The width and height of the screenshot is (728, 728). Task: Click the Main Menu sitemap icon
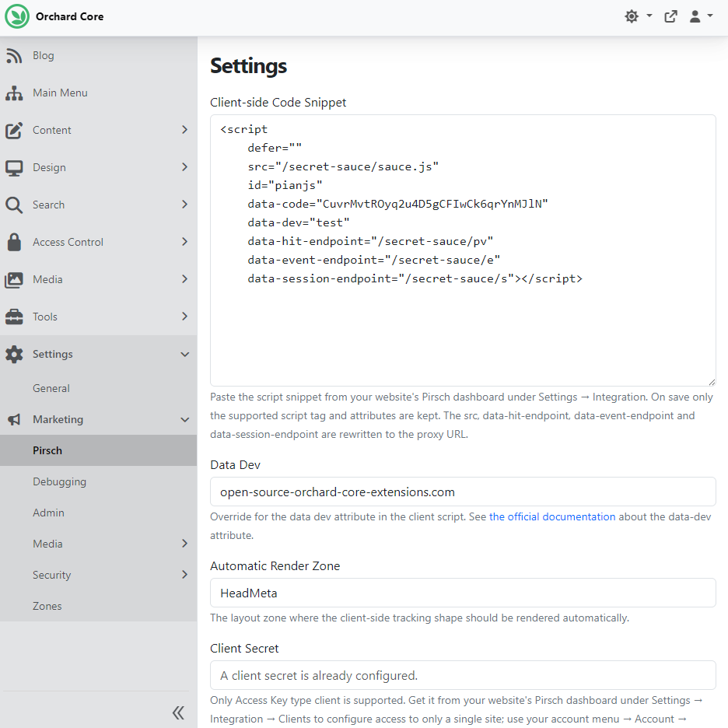point(14,93)
